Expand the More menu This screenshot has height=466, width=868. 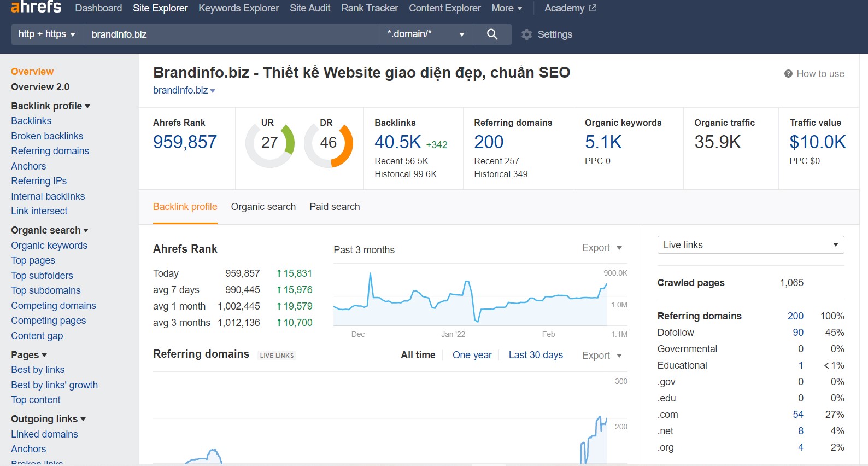[x=507, y=8]
